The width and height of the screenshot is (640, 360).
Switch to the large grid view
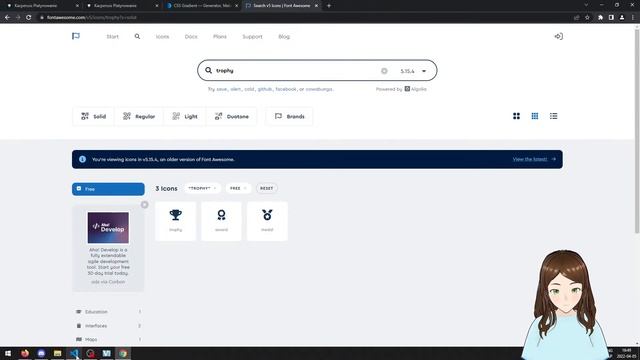(516, 116)
